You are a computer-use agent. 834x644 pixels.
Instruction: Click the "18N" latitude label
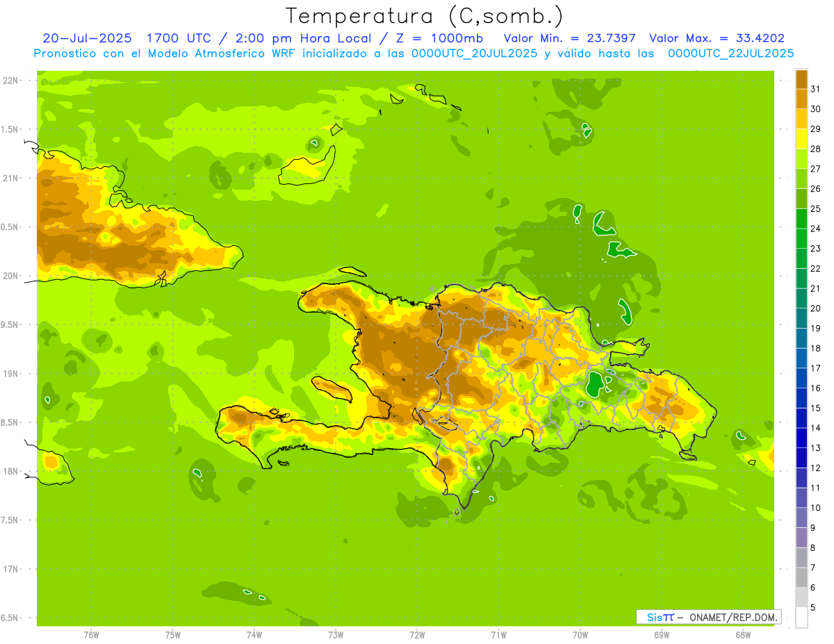(x=11, y=471)
